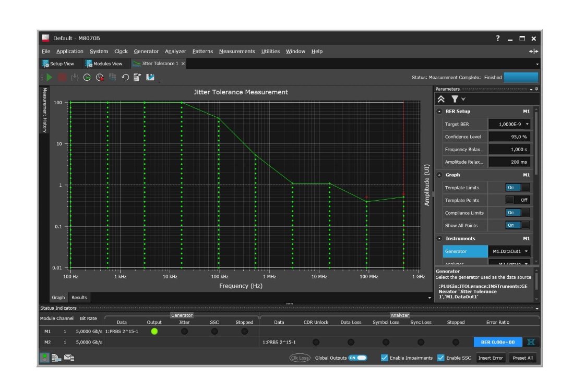The width and height of the screenshot is (573, 392).
Task: Uncheck the Enable Impairments checkbox
Action: pos(385,358)
